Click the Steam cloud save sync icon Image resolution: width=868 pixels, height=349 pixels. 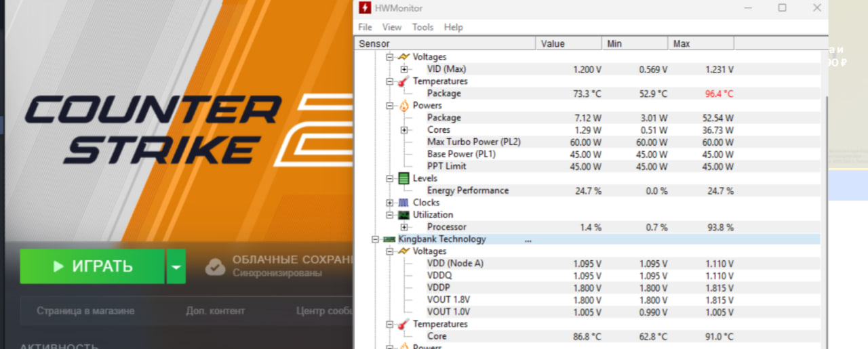[x=215, y=266]
